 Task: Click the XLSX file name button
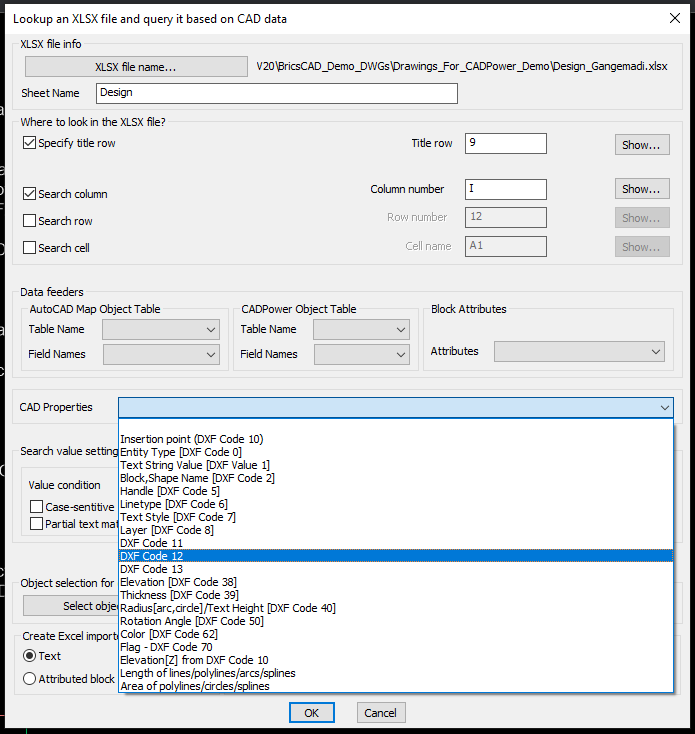[x=135, y=67]
